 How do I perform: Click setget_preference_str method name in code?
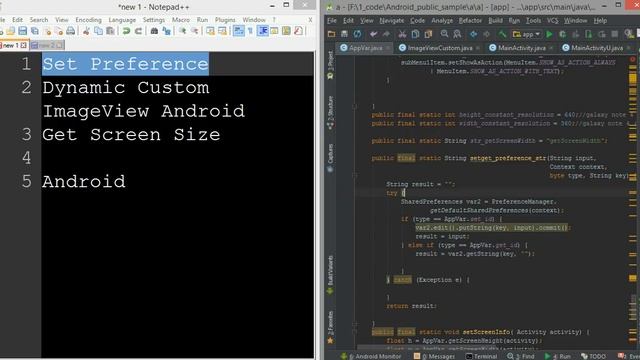(x=508, y=158)
